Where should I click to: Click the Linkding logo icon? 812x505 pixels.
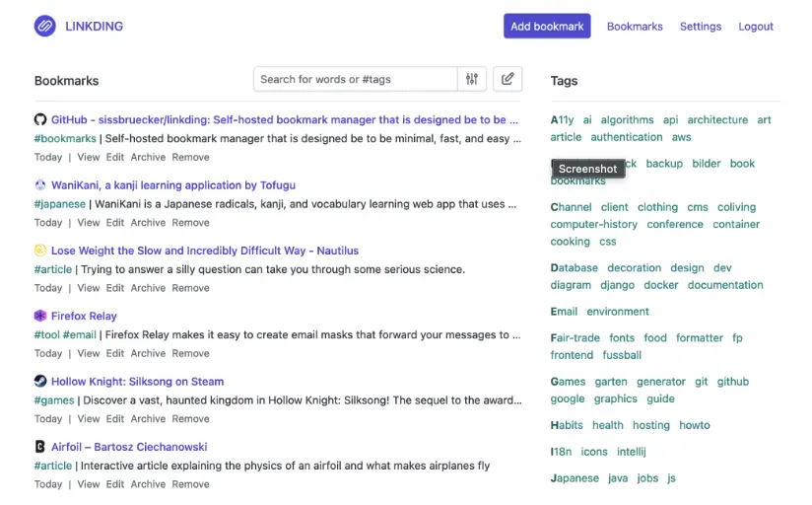45,27
